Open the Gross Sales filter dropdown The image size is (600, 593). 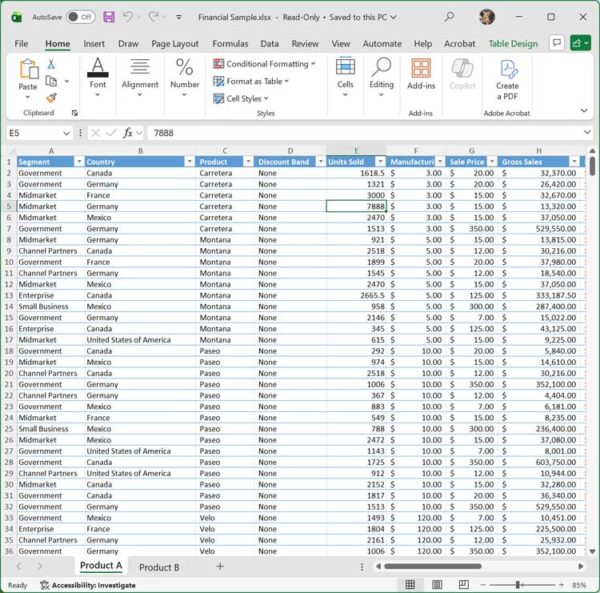pos(574,162)
